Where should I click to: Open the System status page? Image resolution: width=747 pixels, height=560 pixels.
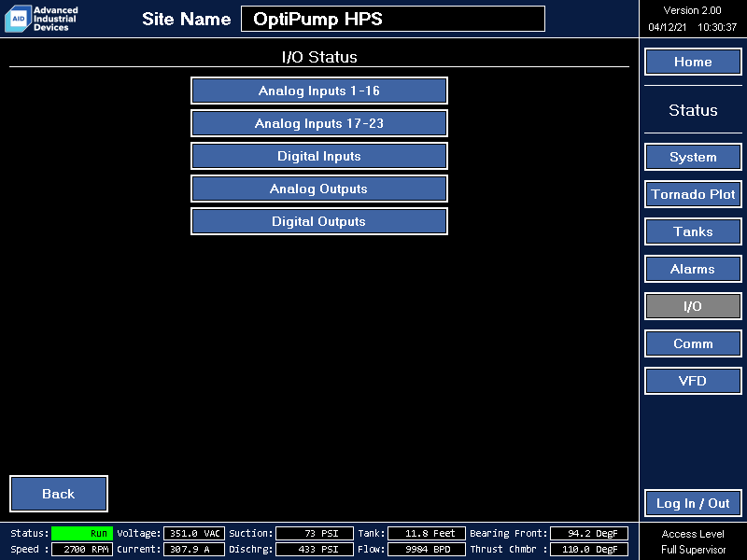(693, 157)
